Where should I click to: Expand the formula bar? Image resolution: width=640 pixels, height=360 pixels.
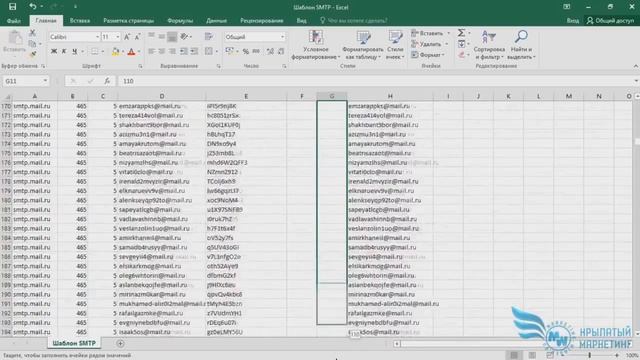click(636, 81)
